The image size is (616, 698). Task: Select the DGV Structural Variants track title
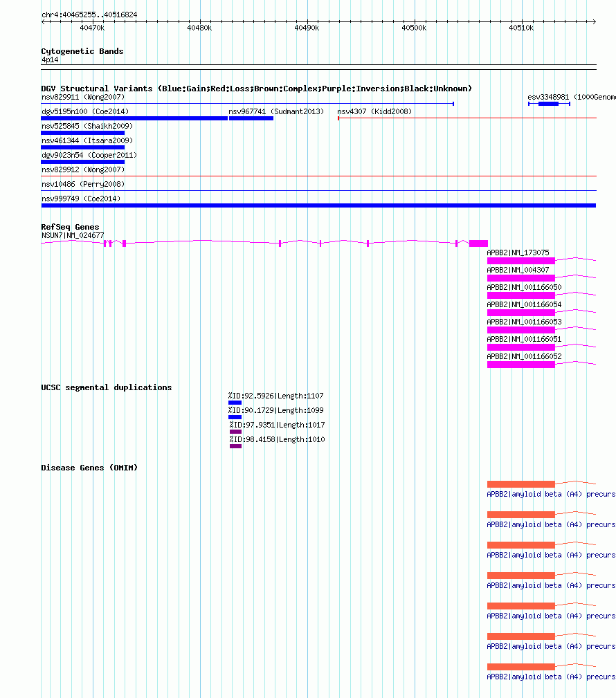(256, 89)
